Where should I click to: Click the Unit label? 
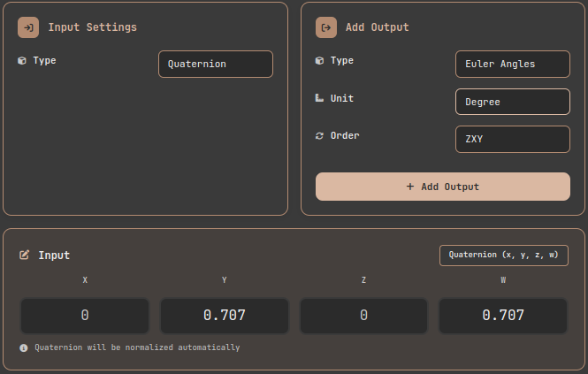[x=341, y=98]
